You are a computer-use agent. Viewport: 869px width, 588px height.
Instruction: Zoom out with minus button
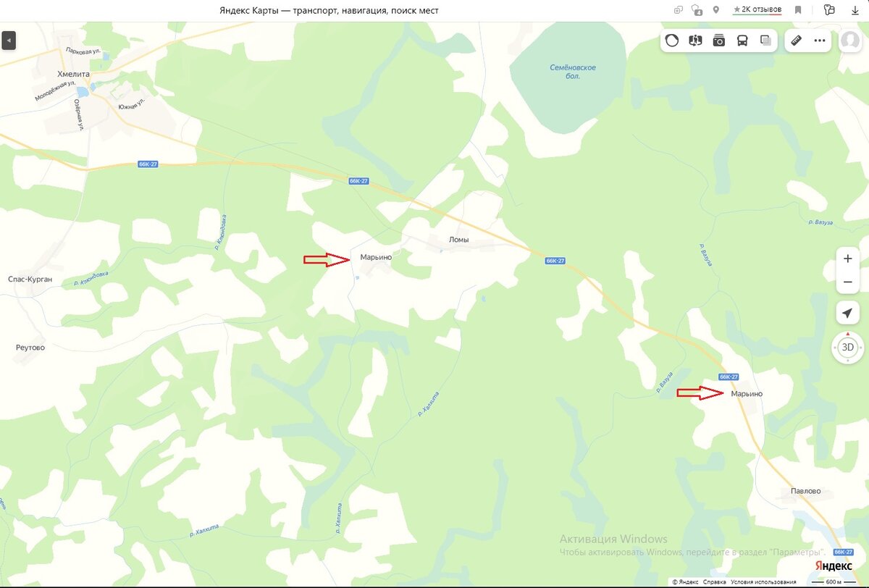[x=848, y=282]
